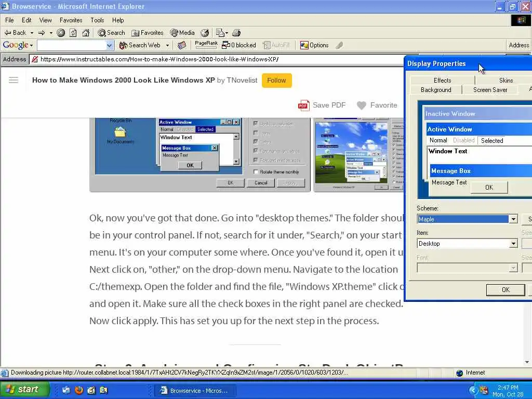Open the Favorites pane toolbar button
This screenshot has width=532, height=399.
coord(148,33)
